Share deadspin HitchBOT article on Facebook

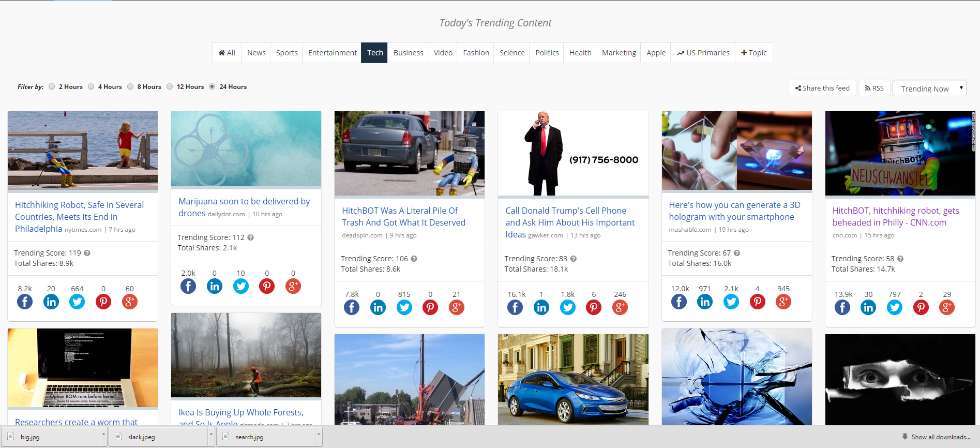(x=352, y=307)
